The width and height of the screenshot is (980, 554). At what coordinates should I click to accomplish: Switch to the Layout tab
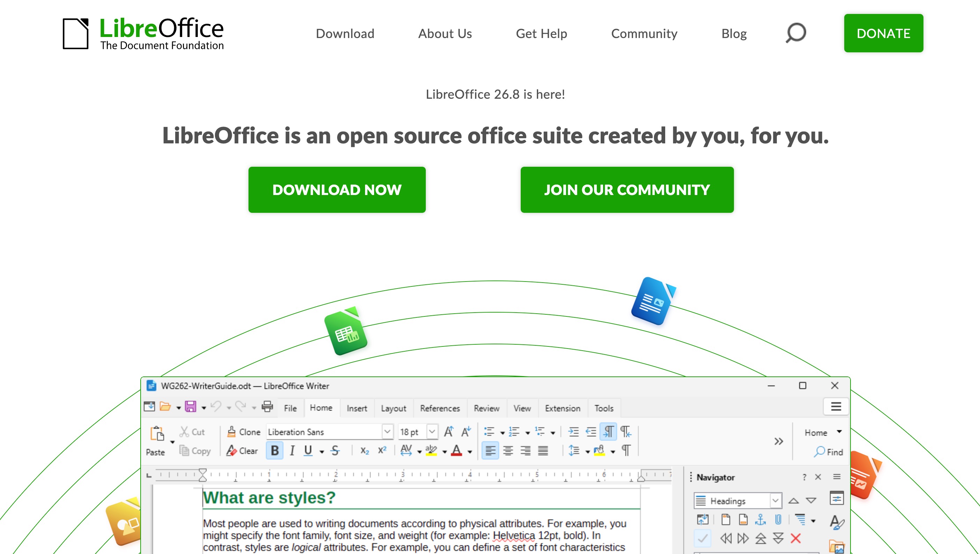pyautogui.click(x=394, y=408)
